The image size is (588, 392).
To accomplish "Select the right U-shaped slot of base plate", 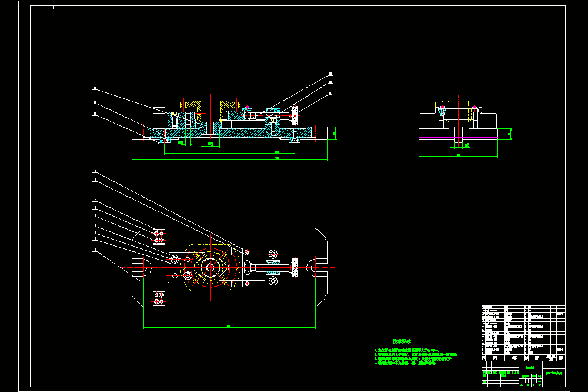I will pyautogui.click(x=313, y=268).
